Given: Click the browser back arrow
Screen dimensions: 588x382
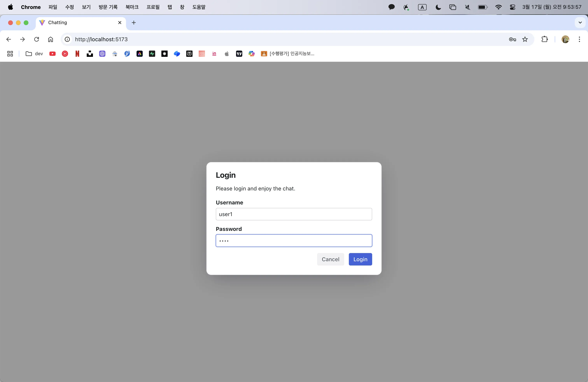Looking at the screenshot, I should click(9, 39).
